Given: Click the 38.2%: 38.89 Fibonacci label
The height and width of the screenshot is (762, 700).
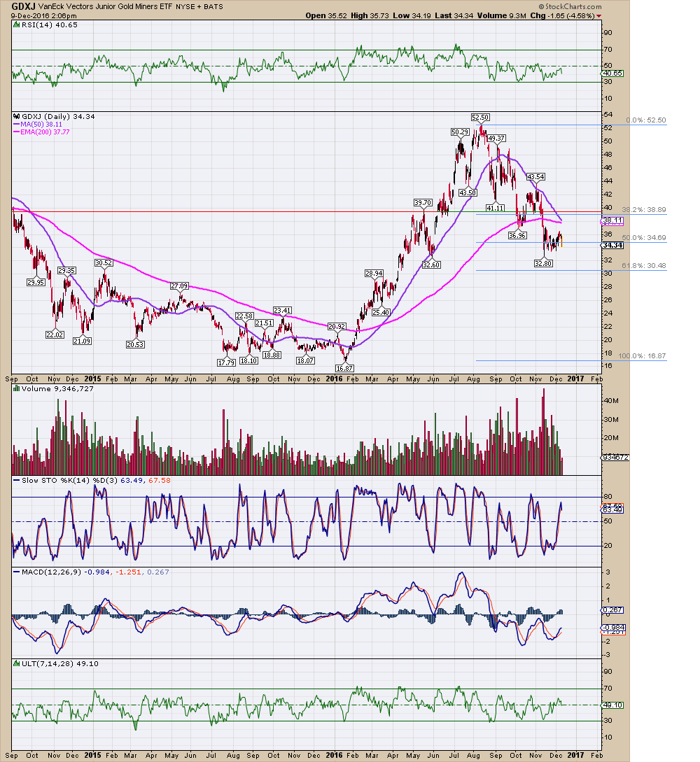Looking at the screenshot, I should pos(643,210).
